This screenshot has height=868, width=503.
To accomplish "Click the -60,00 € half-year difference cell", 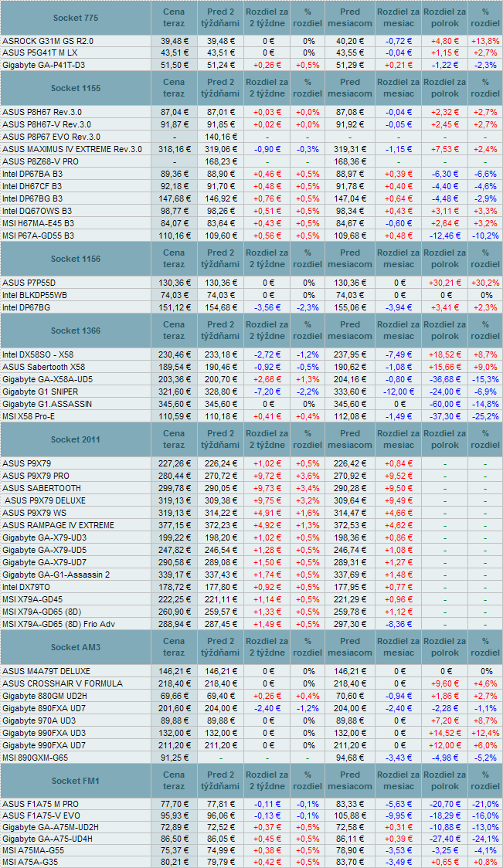I will pos(445,404).
